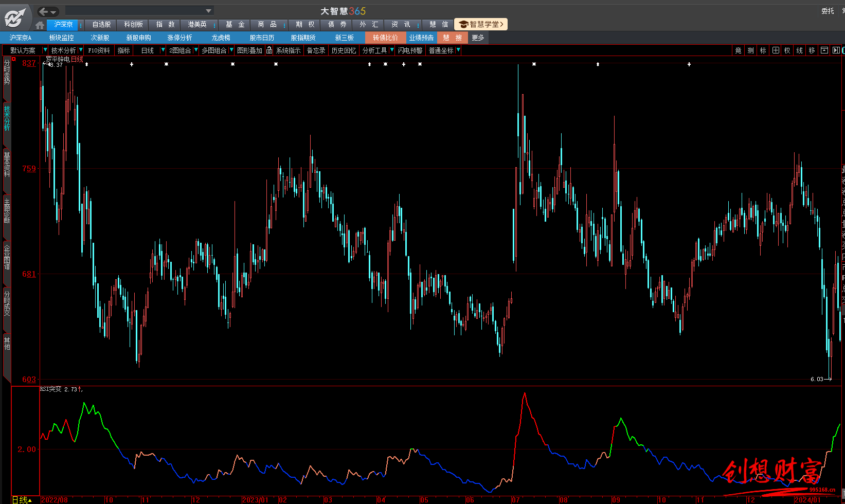Open 次新股 submenu item
845x504 pixels.
point(100,38)
